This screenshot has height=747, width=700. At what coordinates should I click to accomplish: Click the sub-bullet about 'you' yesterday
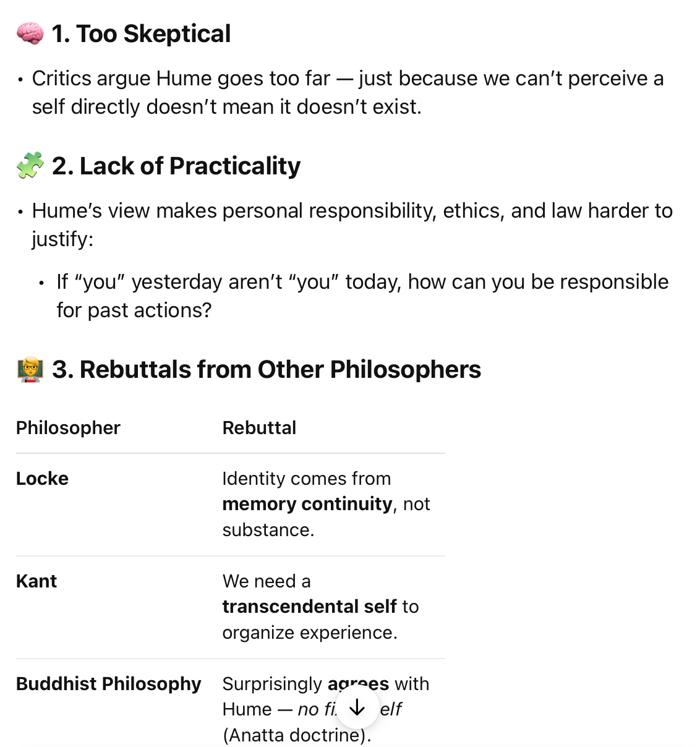[362, 296]
